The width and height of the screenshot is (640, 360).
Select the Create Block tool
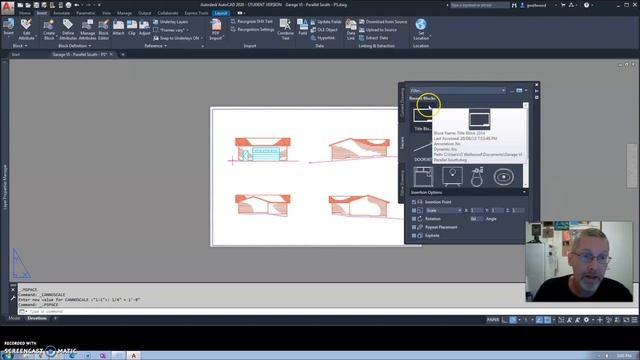click(x=49, y=29)
